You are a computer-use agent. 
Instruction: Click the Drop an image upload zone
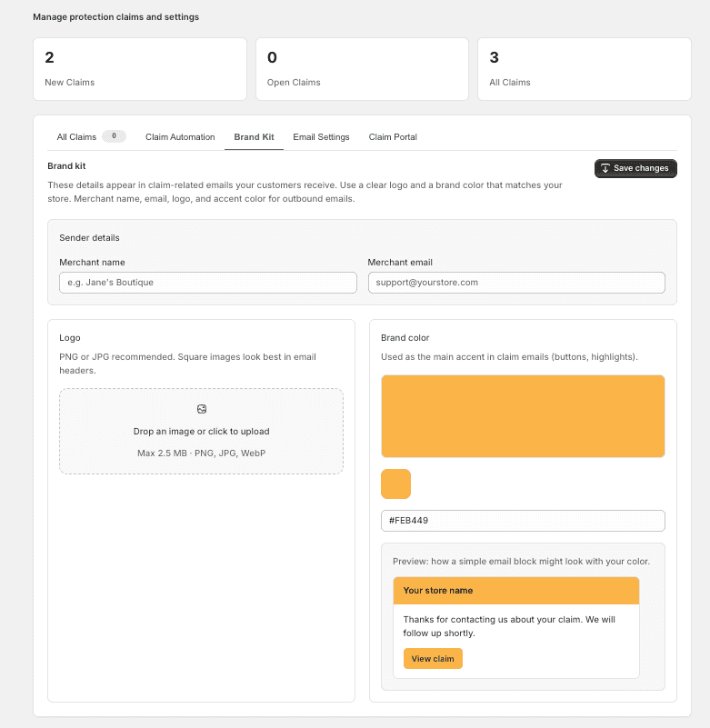click(x=202, y=432)
